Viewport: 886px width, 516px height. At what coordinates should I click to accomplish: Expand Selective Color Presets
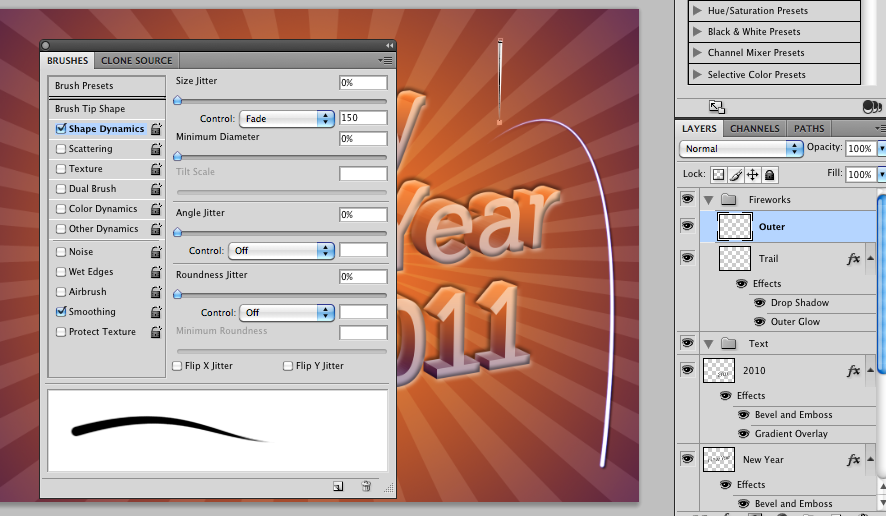(697, 74)
